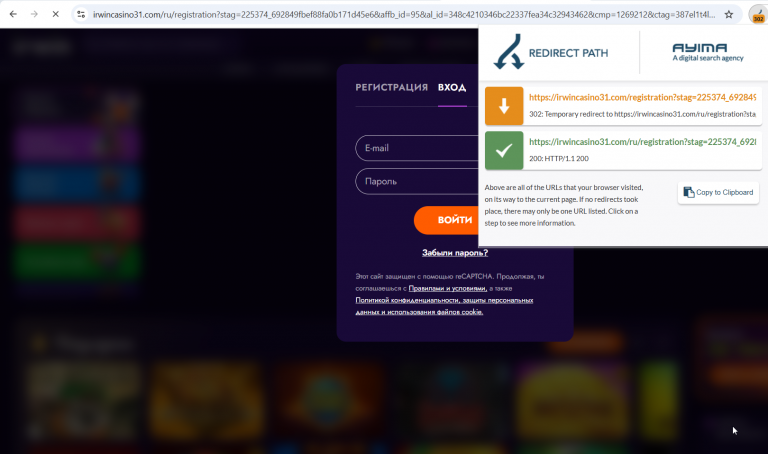Click the forward navigation arrow

click(34, 14)
